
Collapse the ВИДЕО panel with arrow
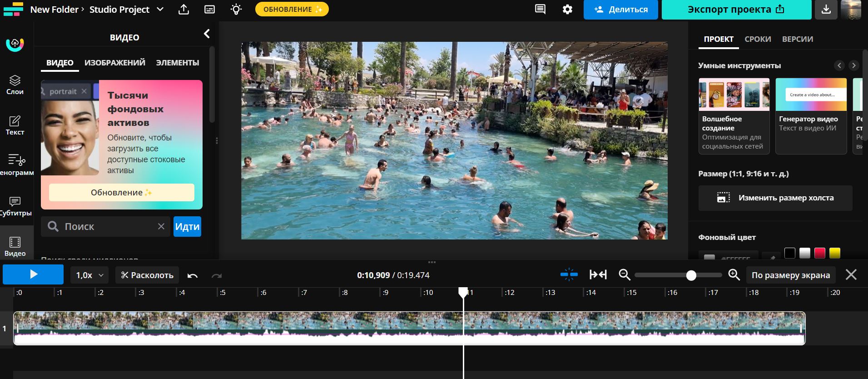pyautogui.click(x=207, y=33)
